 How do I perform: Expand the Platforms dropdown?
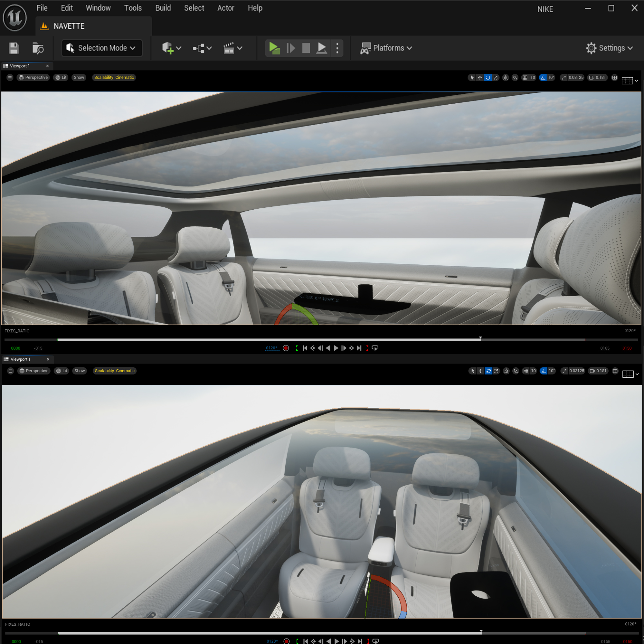[386, 48]
